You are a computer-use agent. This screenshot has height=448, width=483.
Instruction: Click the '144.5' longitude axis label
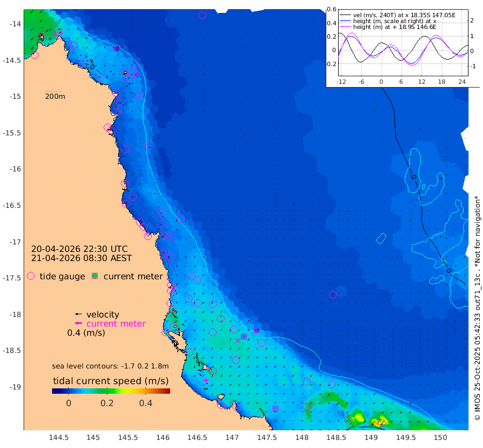pos(59,437)
